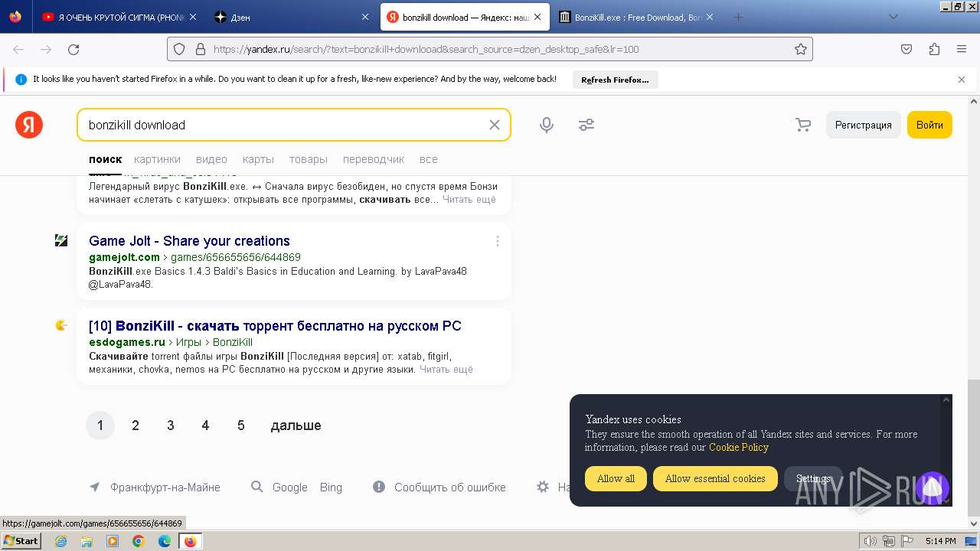Open the shopping cart icon

pos(802,125)
